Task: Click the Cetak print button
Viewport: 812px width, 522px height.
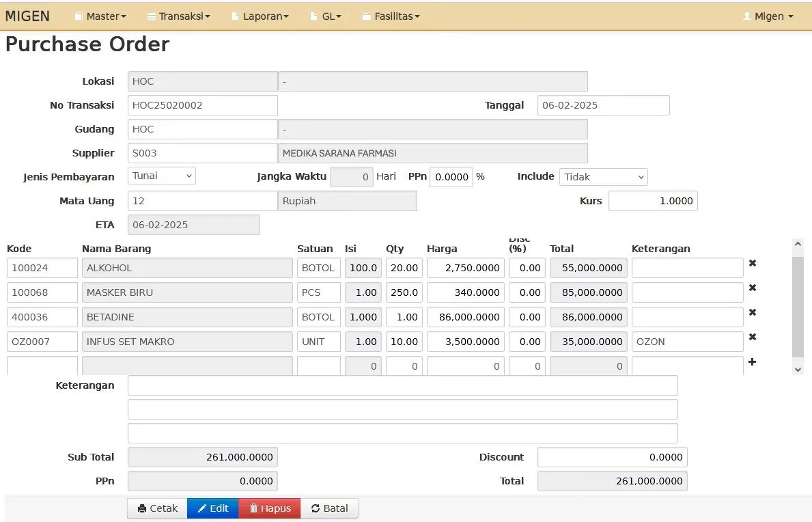Action: pos(158,508)
